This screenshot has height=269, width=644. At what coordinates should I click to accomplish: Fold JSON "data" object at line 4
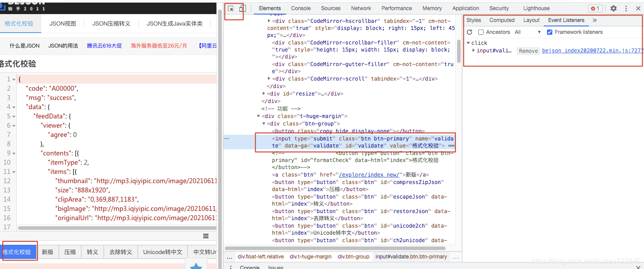[x=14, y=107]
